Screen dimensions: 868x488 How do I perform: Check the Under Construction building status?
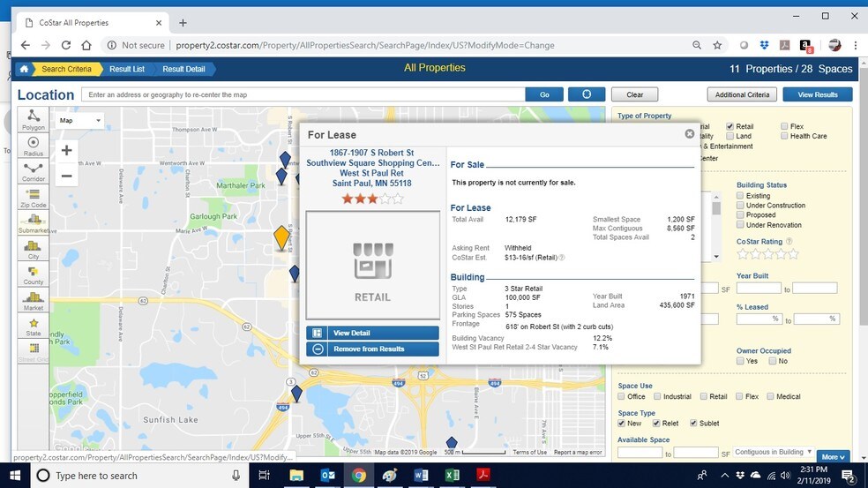741,206
